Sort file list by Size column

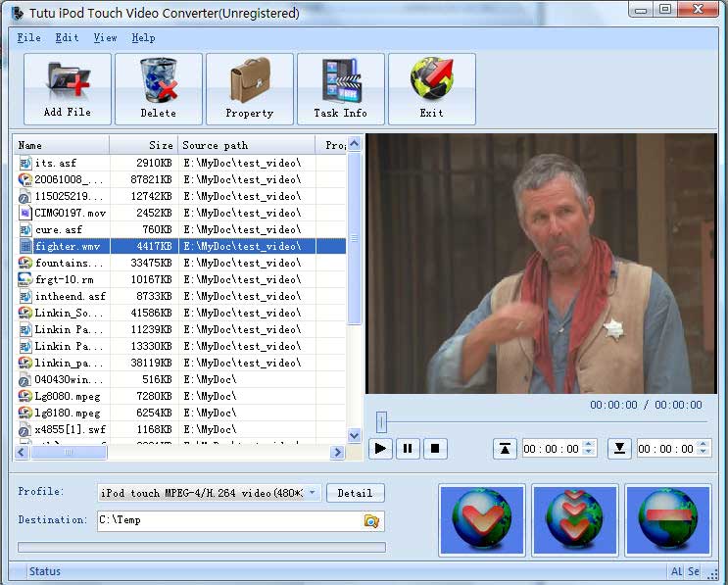(144, 145)
